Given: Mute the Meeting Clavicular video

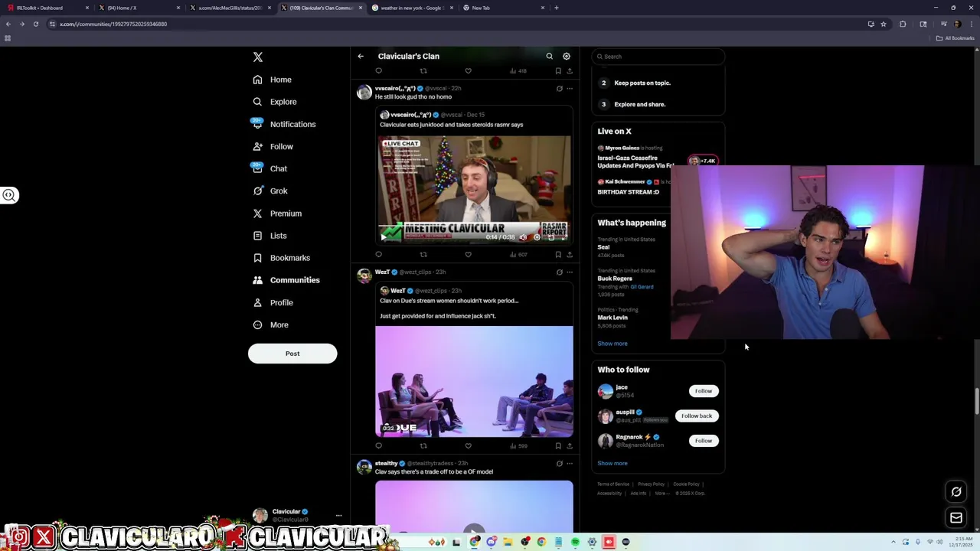Looking at the screenshot, I should coord(523,237).
